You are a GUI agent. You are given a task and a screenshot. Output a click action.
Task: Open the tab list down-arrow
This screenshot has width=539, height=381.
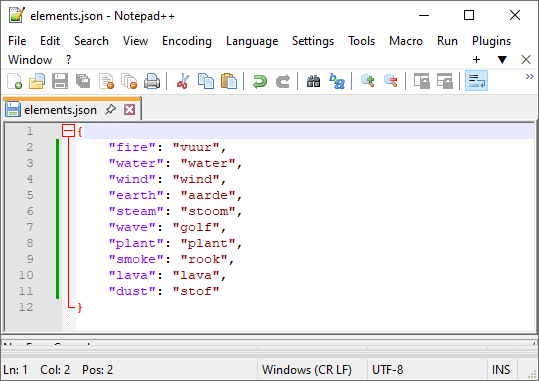502,60
